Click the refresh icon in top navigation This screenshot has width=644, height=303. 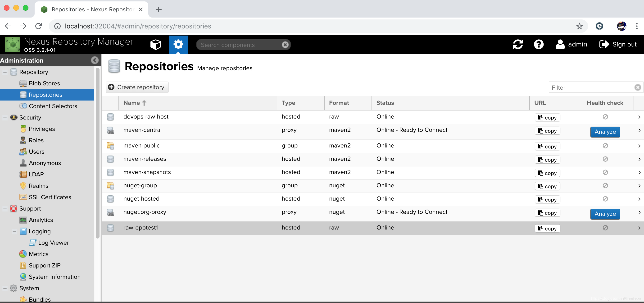click(x=517, y=44)
